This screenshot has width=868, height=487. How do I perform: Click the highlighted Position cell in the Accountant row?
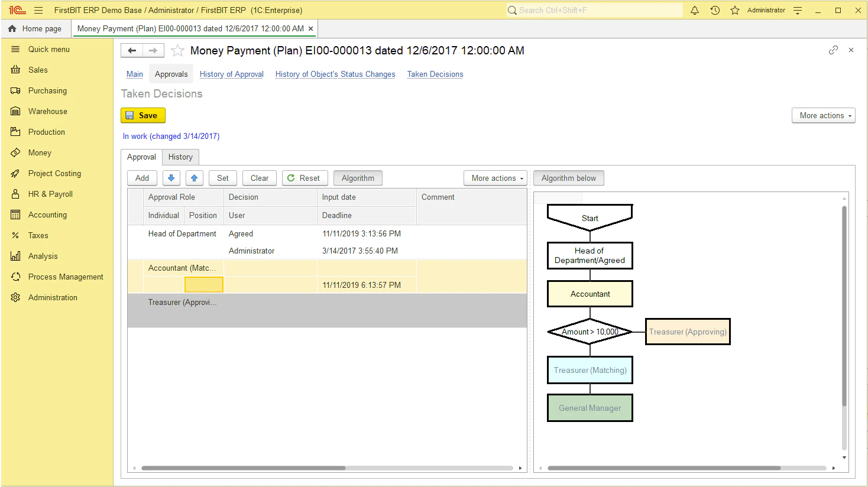[x=204, y=285]
